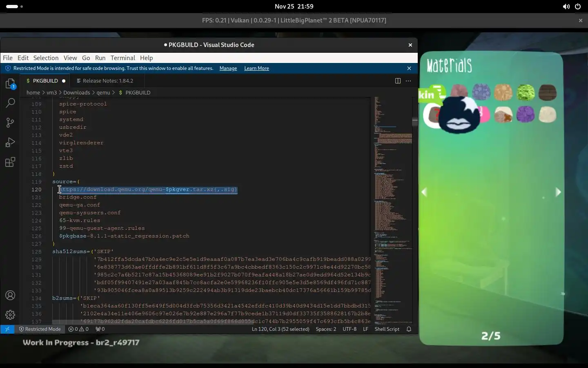This screenshot has width=588, height=368.
Task: Select the blue floral material
Action: [481, 92]
